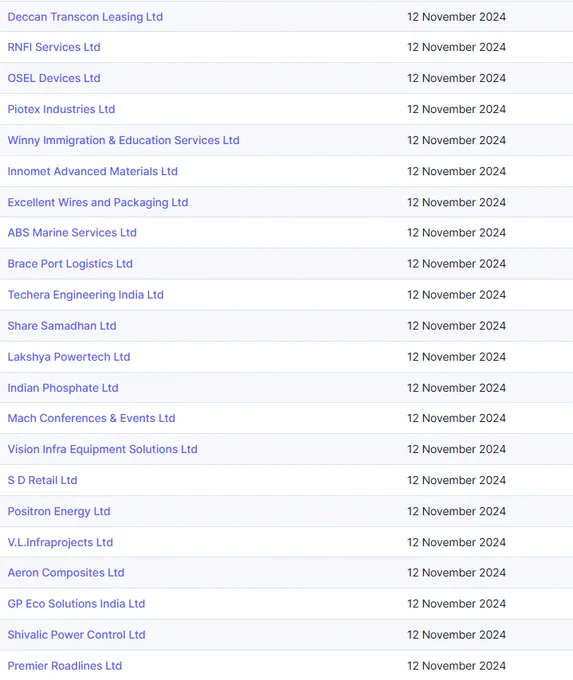The width and height of the screenshot is (573, 680).
Task: Open OSEL Devices Ltd link
Action: [54, 78]
